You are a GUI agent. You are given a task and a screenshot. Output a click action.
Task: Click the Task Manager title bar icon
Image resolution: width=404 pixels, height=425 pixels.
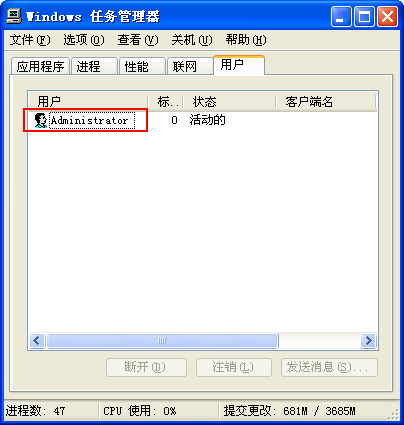coord(14,16)
